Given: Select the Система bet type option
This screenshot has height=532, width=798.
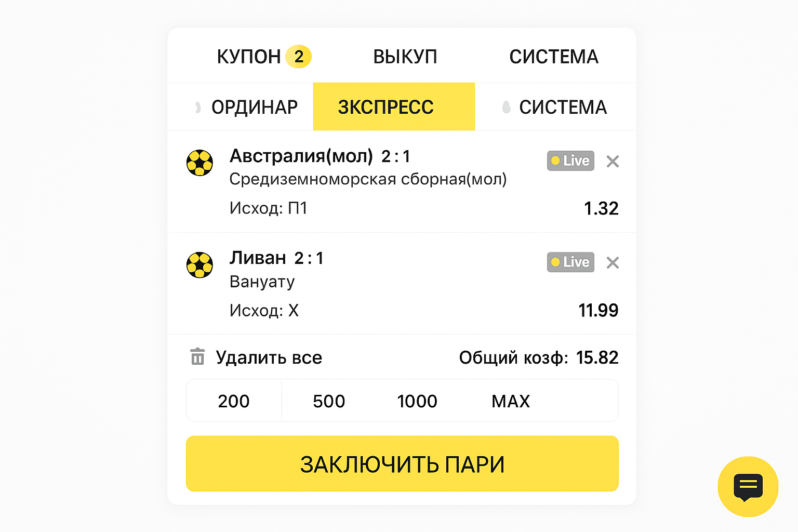Looking at the screenshot, I should pyautogui.click(x=562, y=108).
